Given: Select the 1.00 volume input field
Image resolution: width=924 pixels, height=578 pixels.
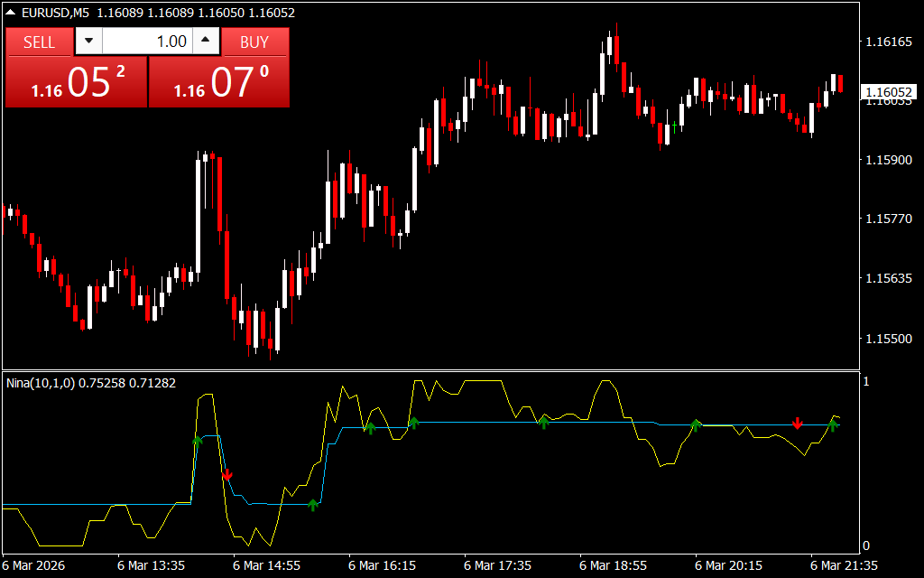Looking at the screenshot, I should [x=147, y=42].
